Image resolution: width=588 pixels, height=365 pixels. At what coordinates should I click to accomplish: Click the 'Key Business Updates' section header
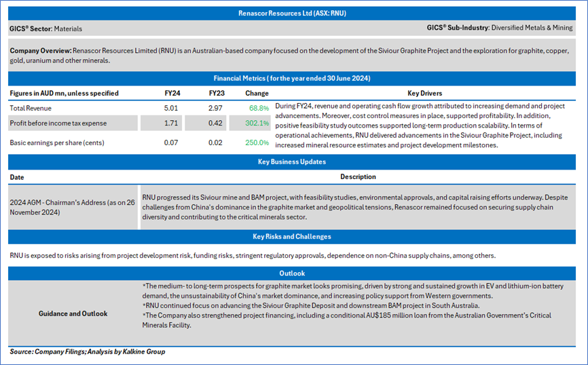[x=292, y=162]
